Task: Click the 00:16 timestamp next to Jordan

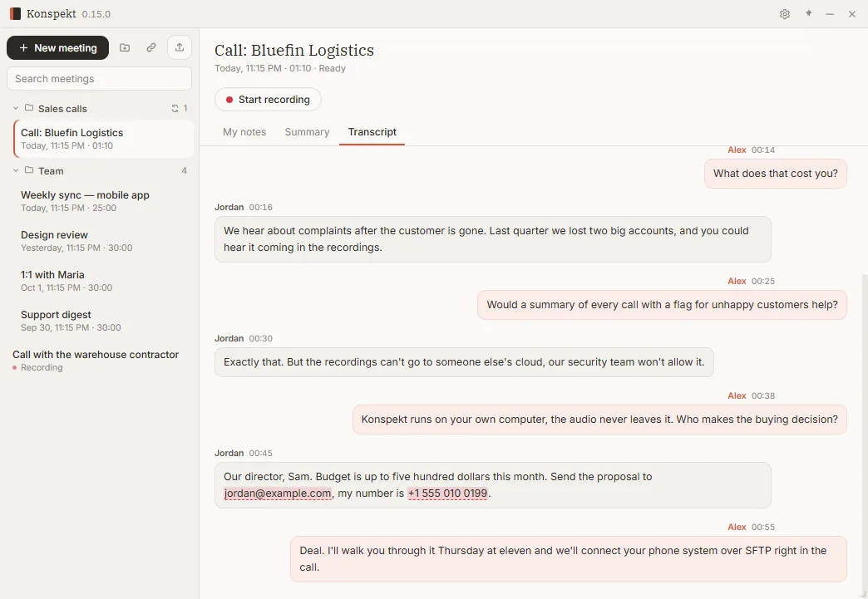Action: pos(261,208)
